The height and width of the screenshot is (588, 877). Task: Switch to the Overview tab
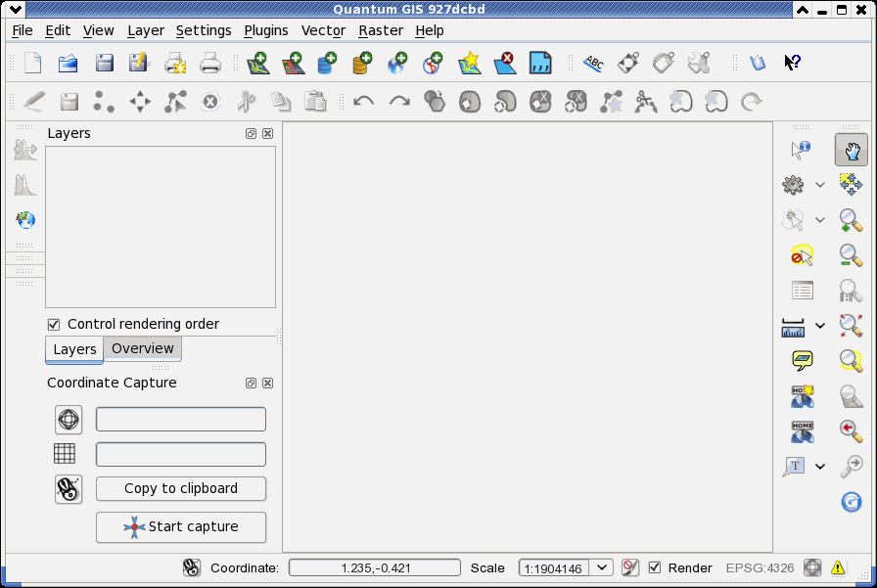tap(143, 348)
